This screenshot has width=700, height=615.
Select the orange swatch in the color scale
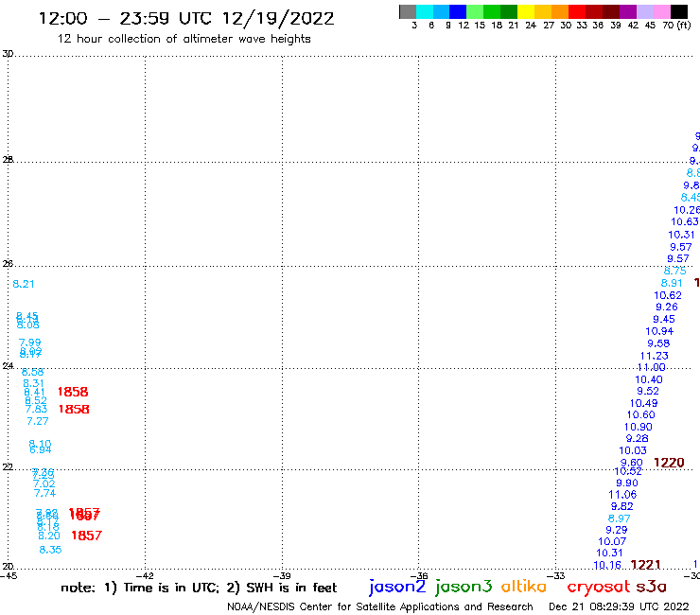[560, 11]
